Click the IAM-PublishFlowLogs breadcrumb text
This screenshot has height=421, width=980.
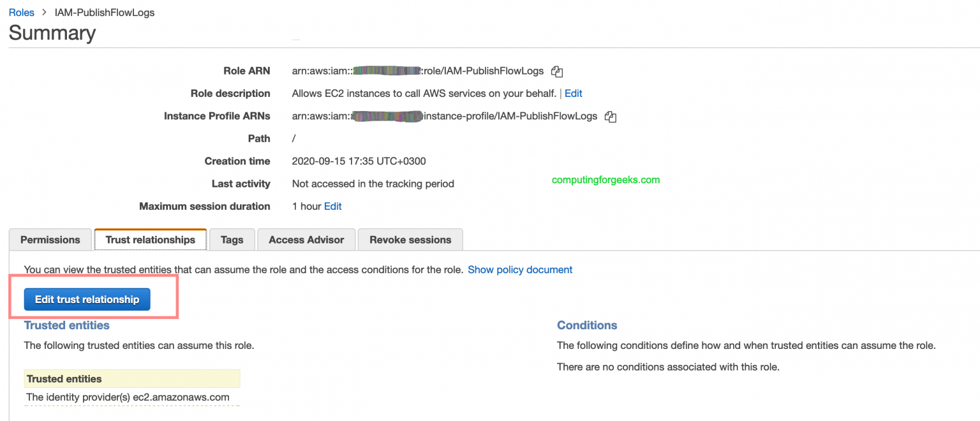click(x=104, y=12)
